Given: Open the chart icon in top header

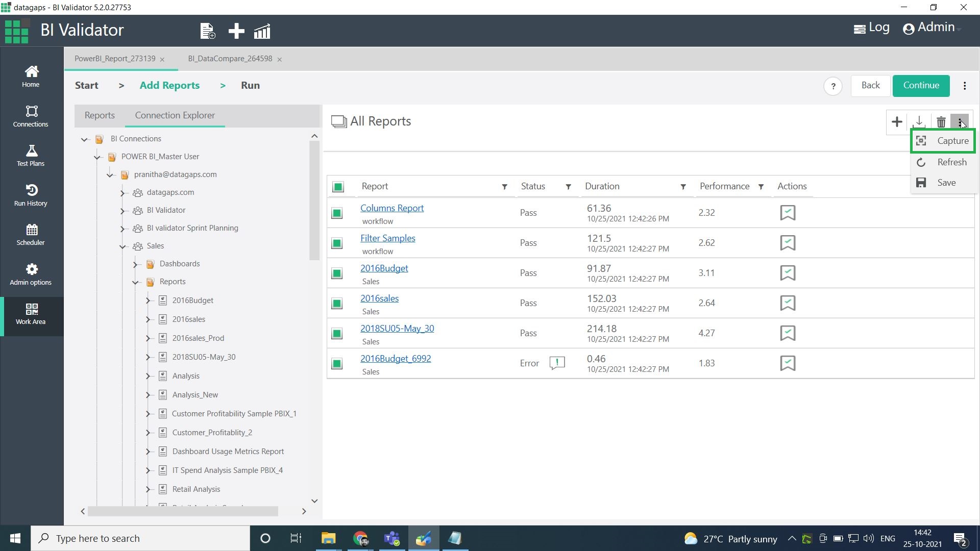Looking at the screenshot, I should [262, 31].
